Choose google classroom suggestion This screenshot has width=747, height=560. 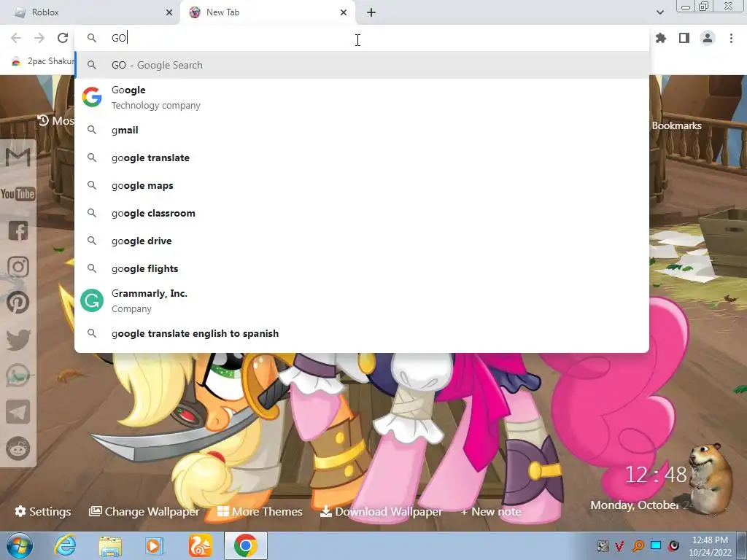pyautogui.click(x=362, y=213)
